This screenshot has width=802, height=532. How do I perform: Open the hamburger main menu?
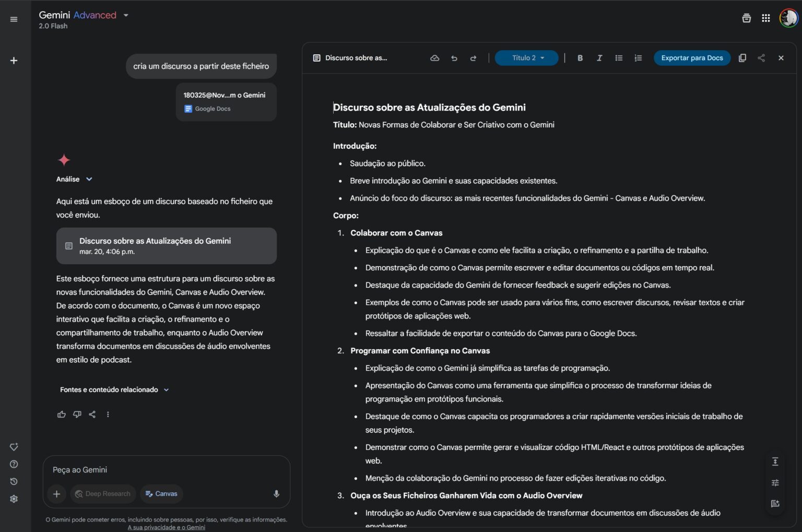(x=14, y=19)
